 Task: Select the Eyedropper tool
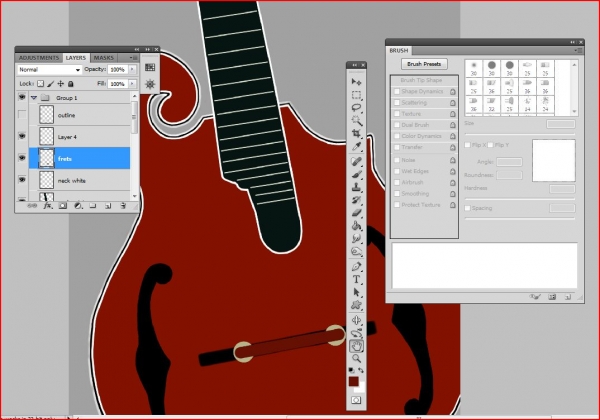point(356,147)
